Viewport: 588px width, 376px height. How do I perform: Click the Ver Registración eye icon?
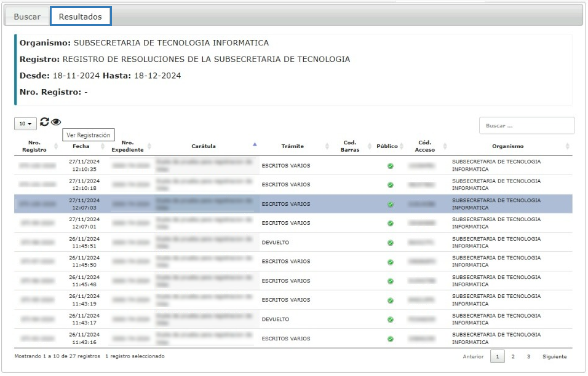(x=56, y=123)
